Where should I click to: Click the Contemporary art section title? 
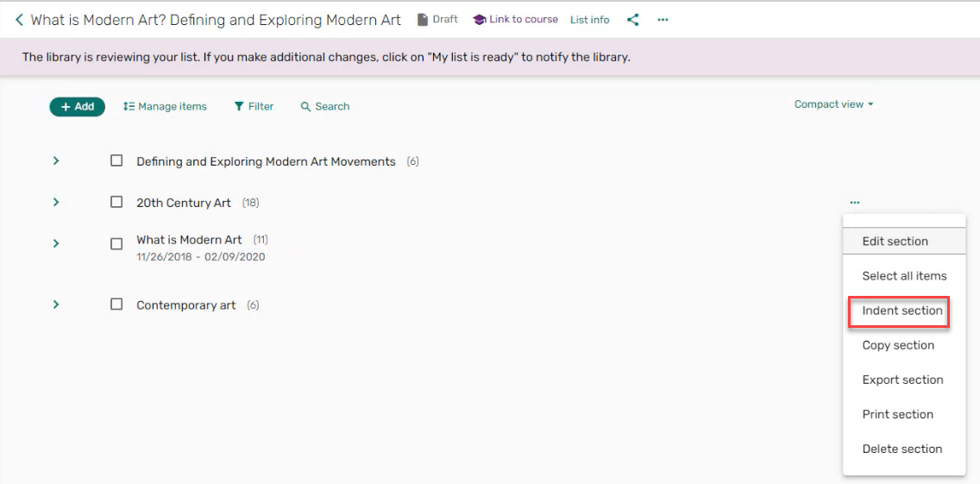[186, 305]
